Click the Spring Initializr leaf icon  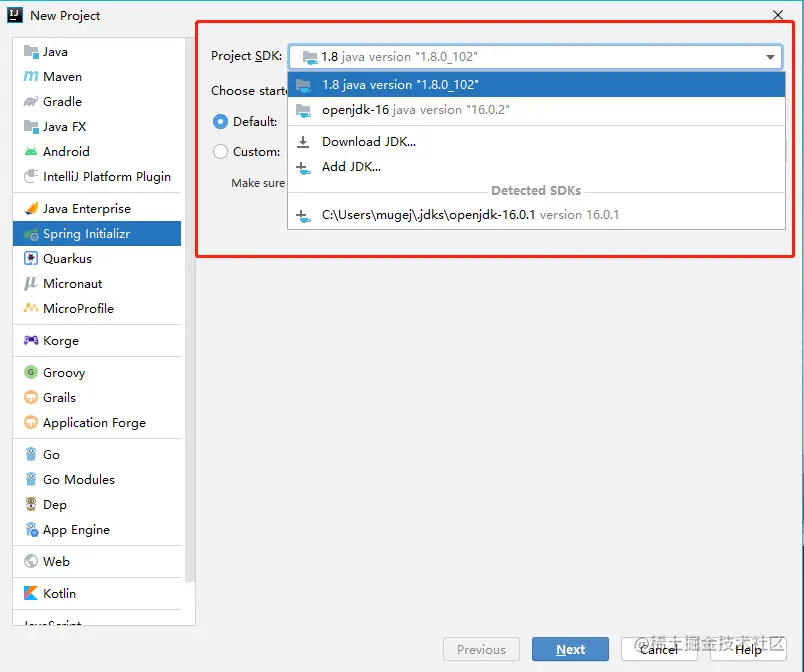(x=31, y=234)
